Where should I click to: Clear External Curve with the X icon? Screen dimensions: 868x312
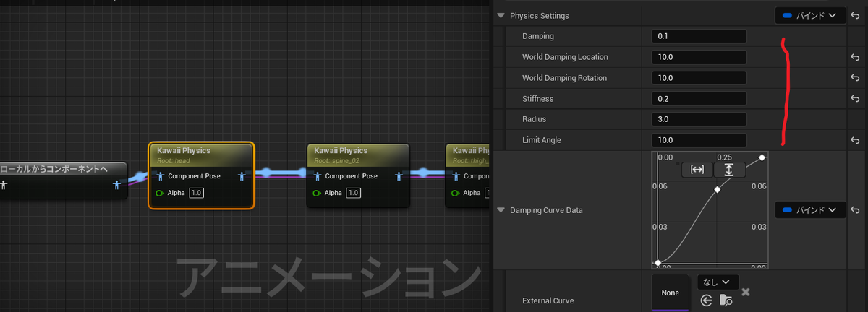click(746, 292)
